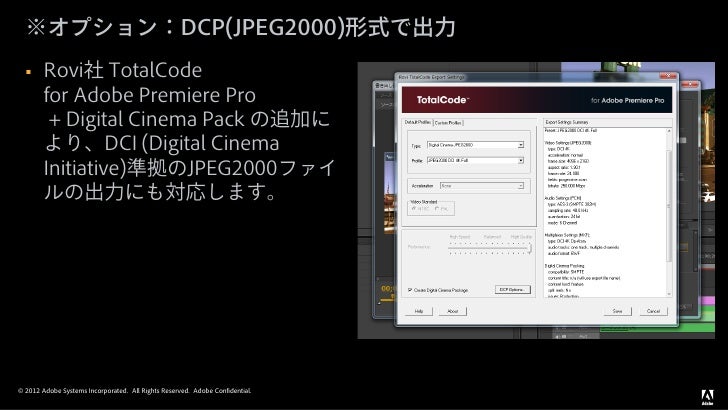Click the About button
This screenshot has height=410, width=728.
click(x=452, y=311)
